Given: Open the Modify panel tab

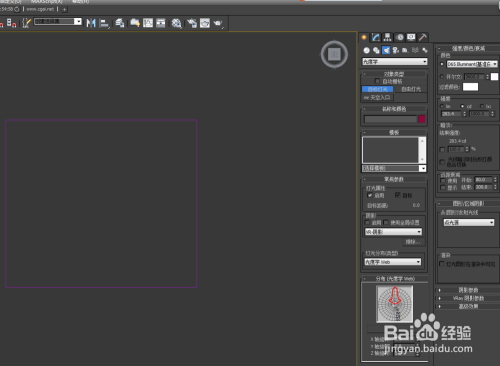Looking at the screenshot, I should (376, 37).
